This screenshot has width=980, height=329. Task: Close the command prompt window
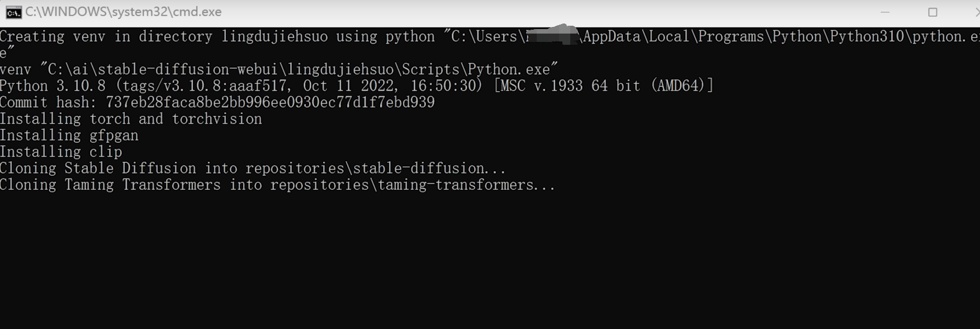[977, 12]
